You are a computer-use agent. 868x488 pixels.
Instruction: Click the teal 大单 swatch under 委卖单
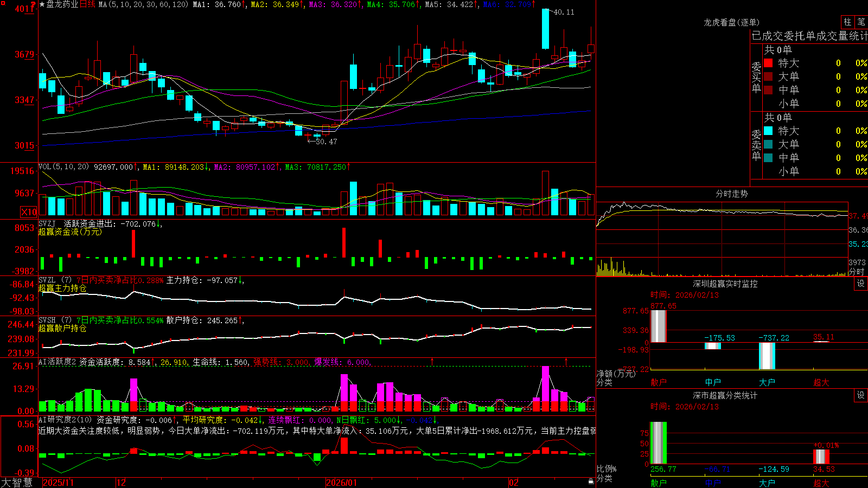768,144
